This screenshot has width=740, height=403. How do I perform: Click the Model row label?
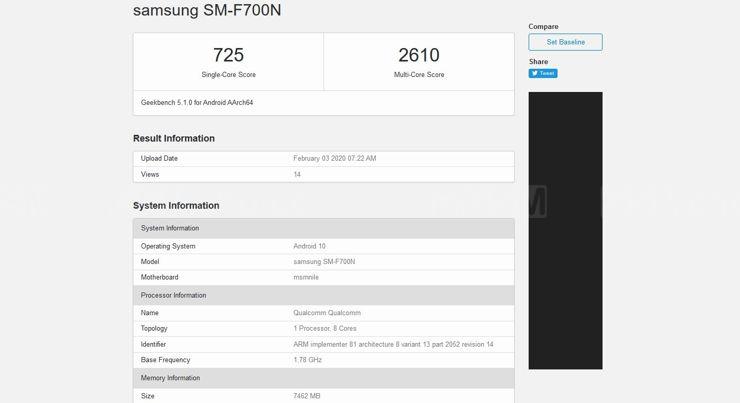150,261
